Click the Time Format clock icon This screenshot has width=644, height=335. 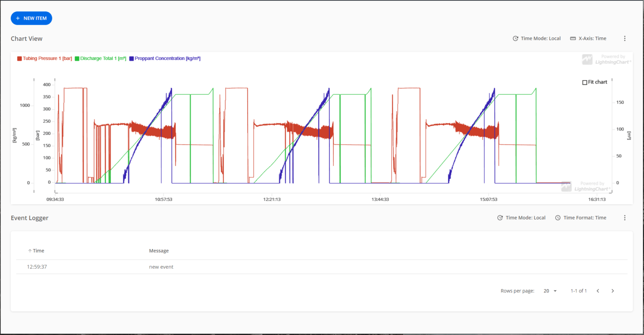pyautogui.click(x=558, y=218)
